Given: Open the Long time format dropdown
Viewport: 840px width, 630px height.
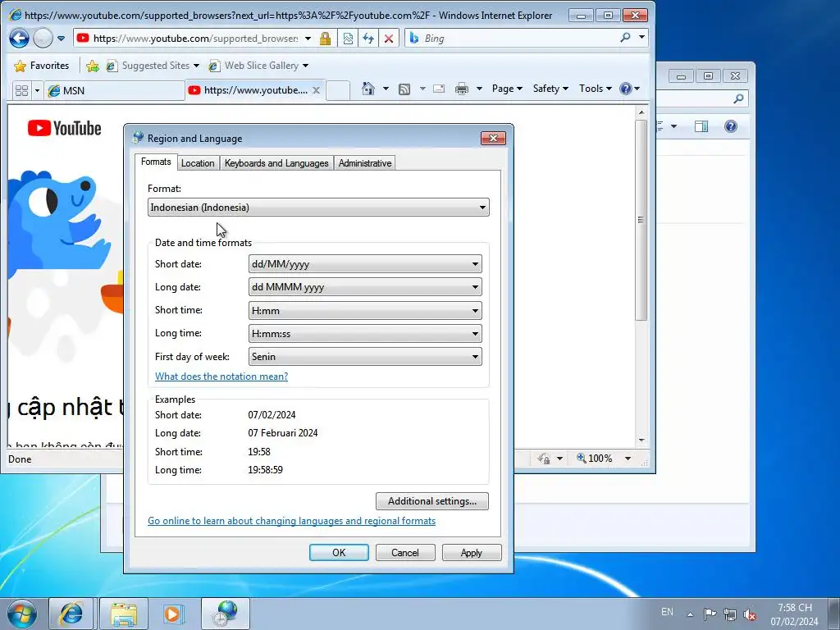Looking at the screenshot, I should [365, 334].
